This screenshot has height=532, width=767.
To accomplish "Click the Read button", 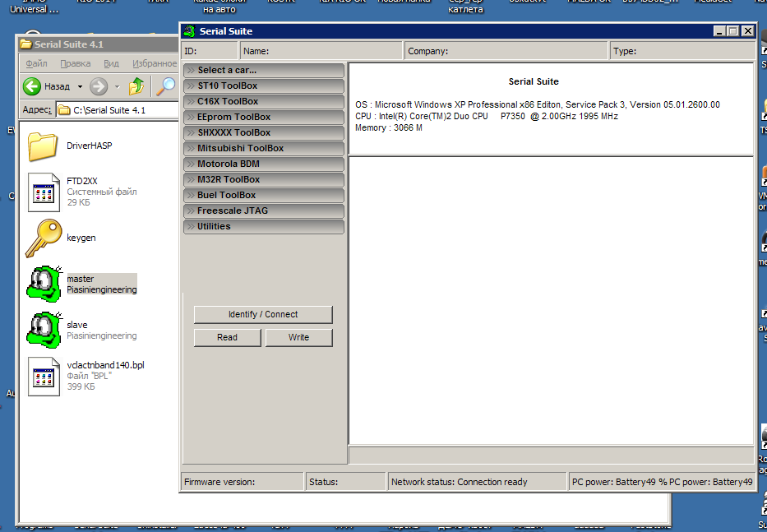I will [x=228, y=338].
